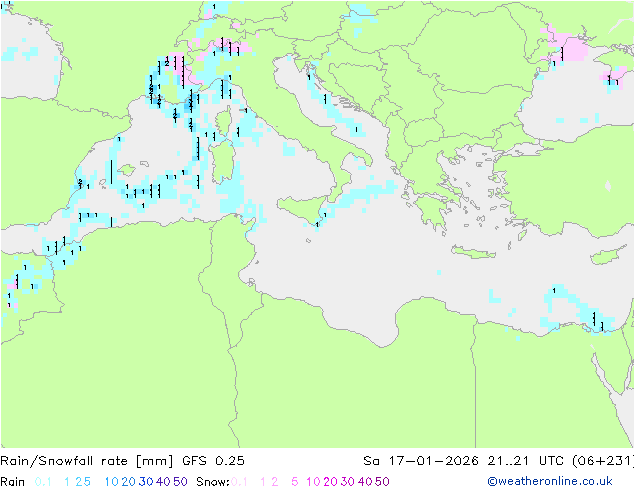This screenshot has height=490, width=634.
Task: Select the "Rain/Snowfall rate [mm]" title text
Action: [87, 461]
